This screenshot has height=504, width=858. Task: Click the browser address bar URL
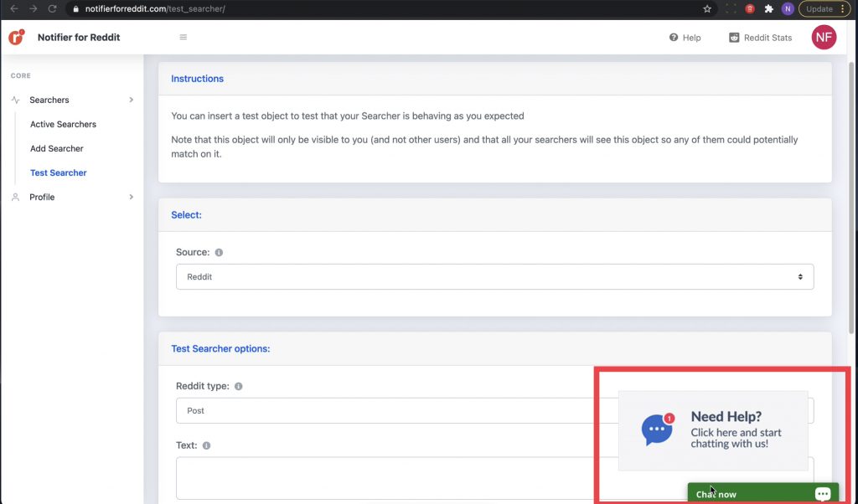(155, 8)
